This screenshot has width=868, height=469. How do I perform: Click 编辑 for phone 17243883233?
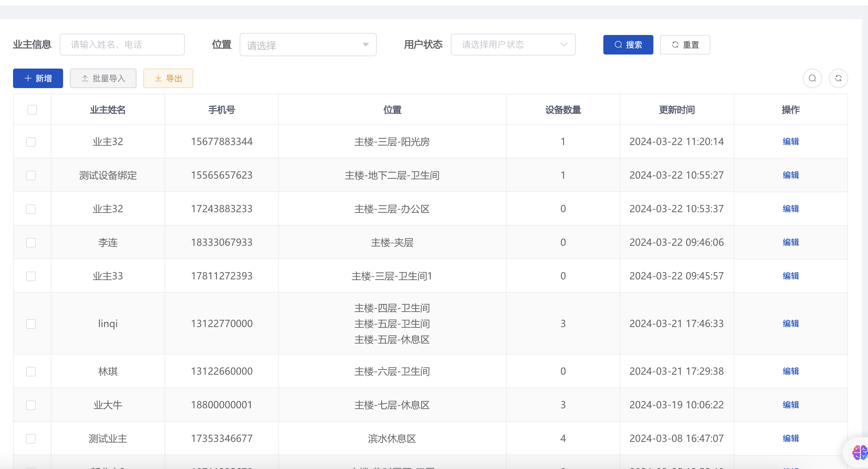(791, 209)
